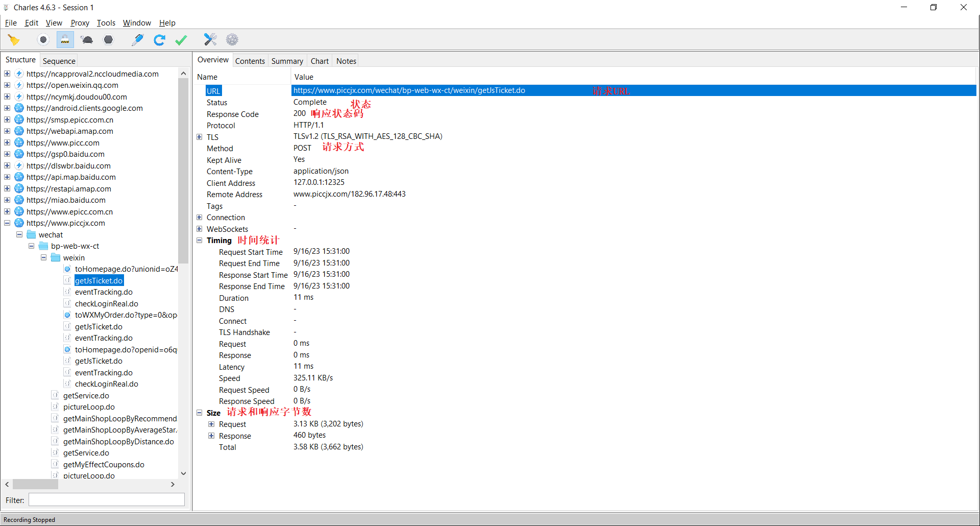Viewport: 980px width, 526px height.
Task: Expand the TLS row in Overview
Action: (x=200, y=137)
